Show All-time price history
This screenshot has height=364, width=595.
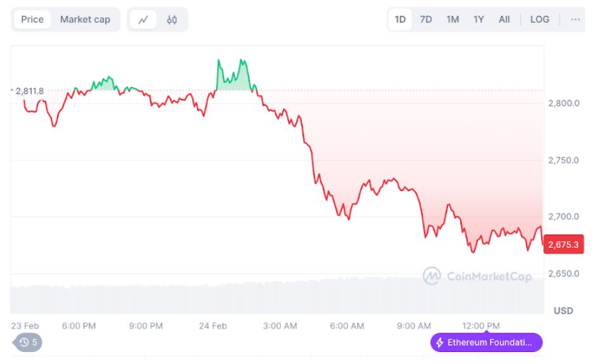pyautogui.click(x=504, y=20)
